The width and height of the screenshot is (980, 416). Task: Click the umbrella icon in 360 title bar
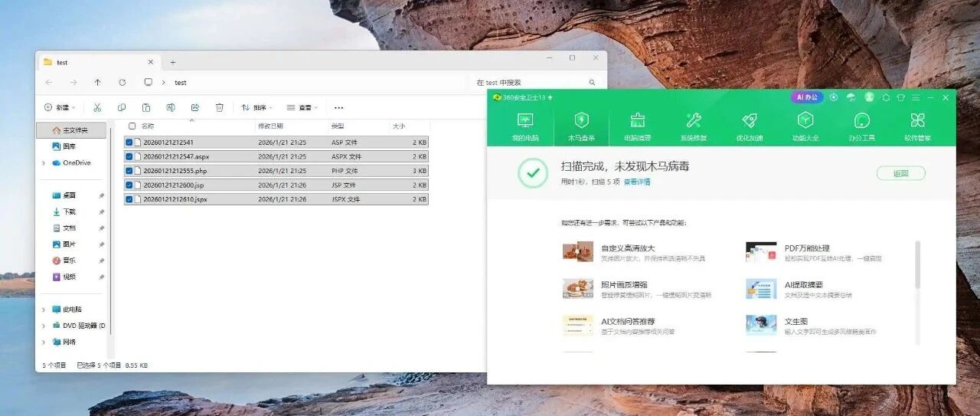tap(851, 97)
